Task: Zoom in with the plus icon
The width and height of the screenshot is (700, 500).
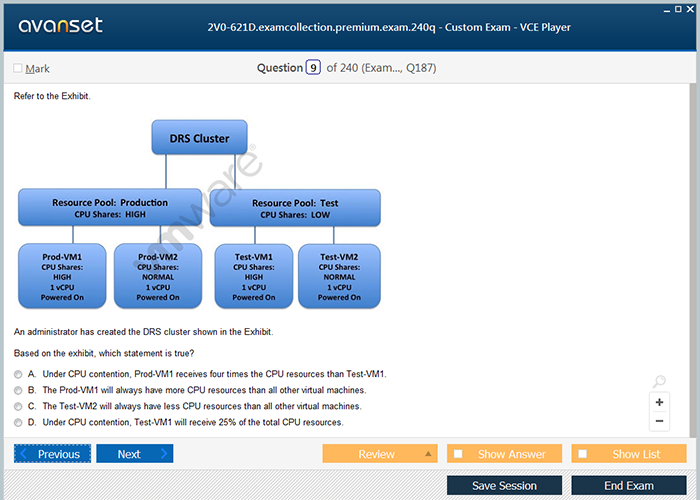Action: coord(659,402)
